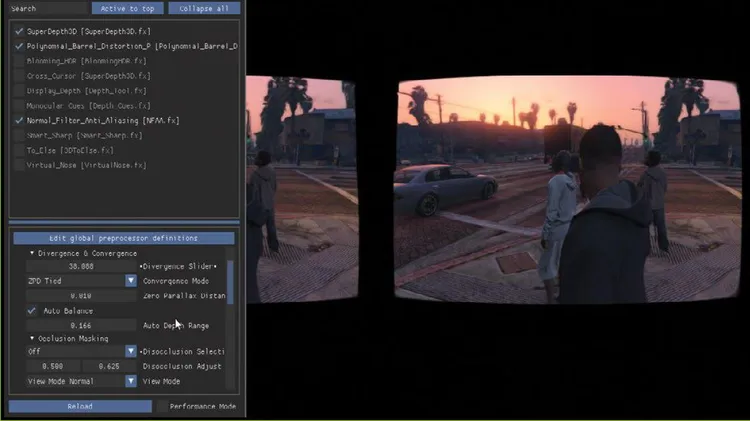The height and width of the screenshot is (421, 750).
Task: Click the Blooming_HDR [BloomingHDR.fx] label
Action: [x=87, y=61]
